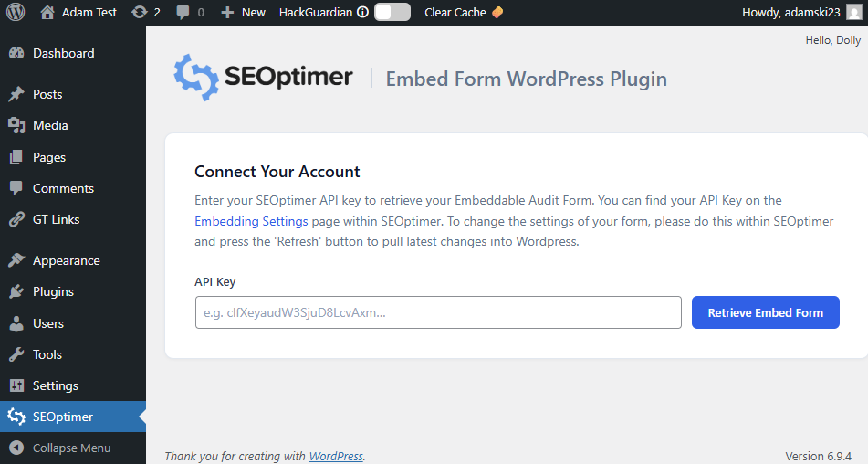Click the Posts pushpin icon
This screenshot has width=868, height=464.
(x=16, y=94)
